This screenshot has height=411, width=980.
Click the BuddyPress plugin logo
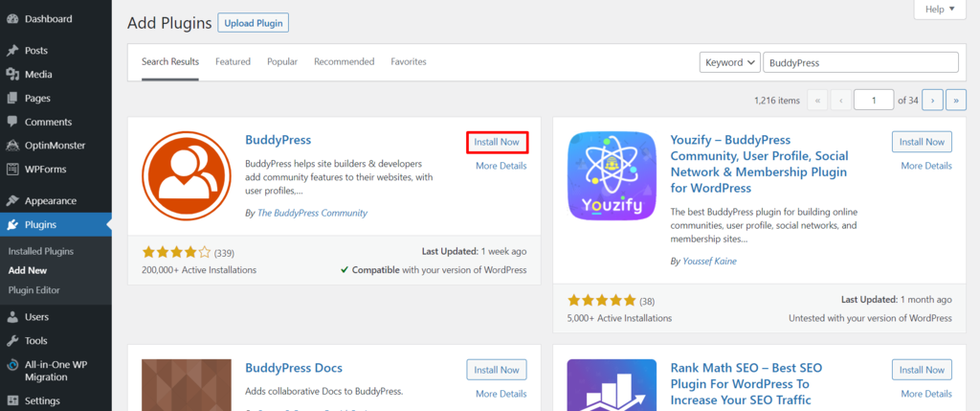[x=186, y=176]
